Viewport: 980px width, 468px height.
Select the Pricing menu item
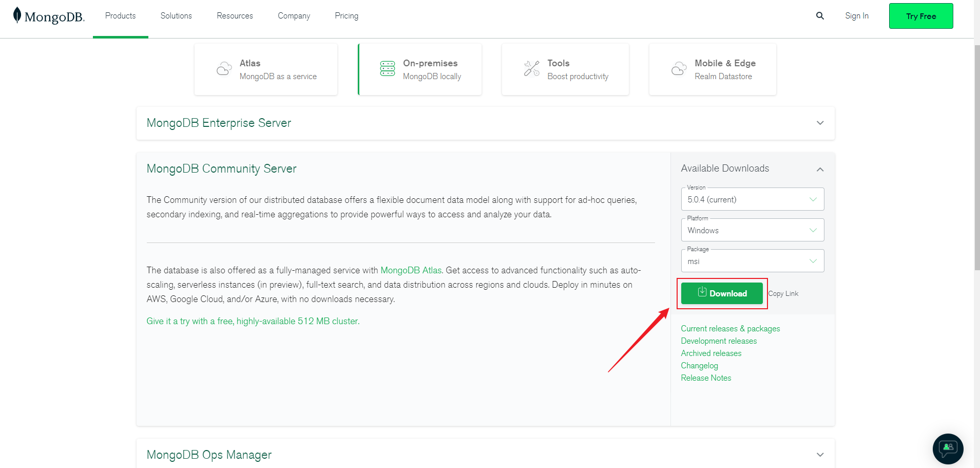click(x=346, y=16)
